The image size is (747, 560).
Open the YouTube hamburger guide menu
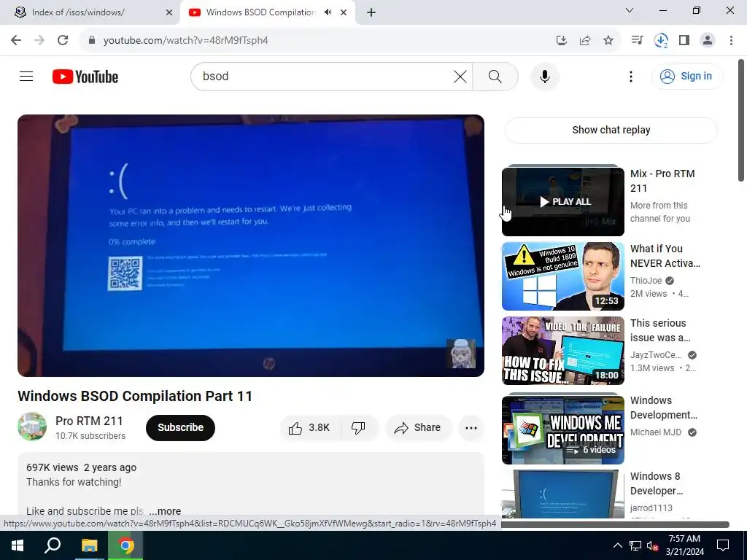click(26, 76)
